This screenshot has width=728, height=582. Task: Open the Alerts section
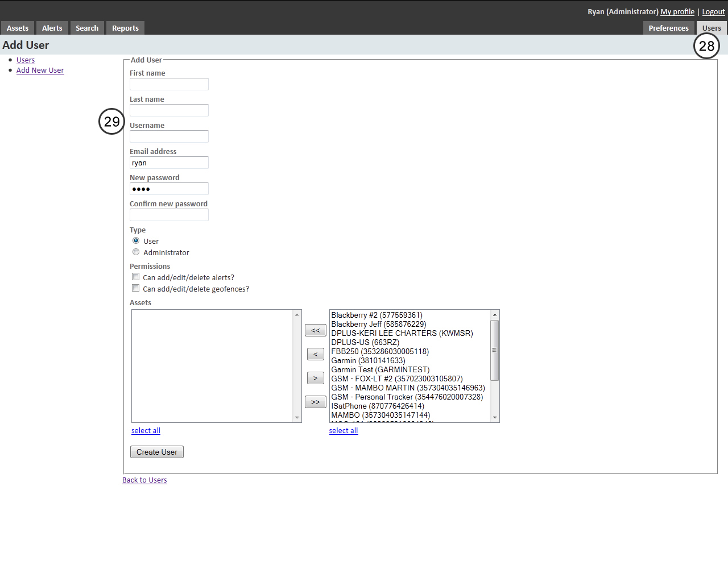click(x=52, y=27)
